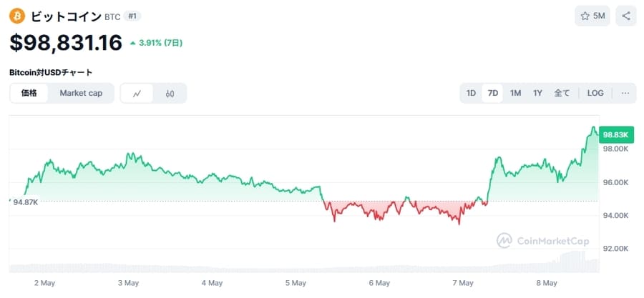The image size is (644, 298).
Task: Choose the 1Y time range
Action: point(537,93)
